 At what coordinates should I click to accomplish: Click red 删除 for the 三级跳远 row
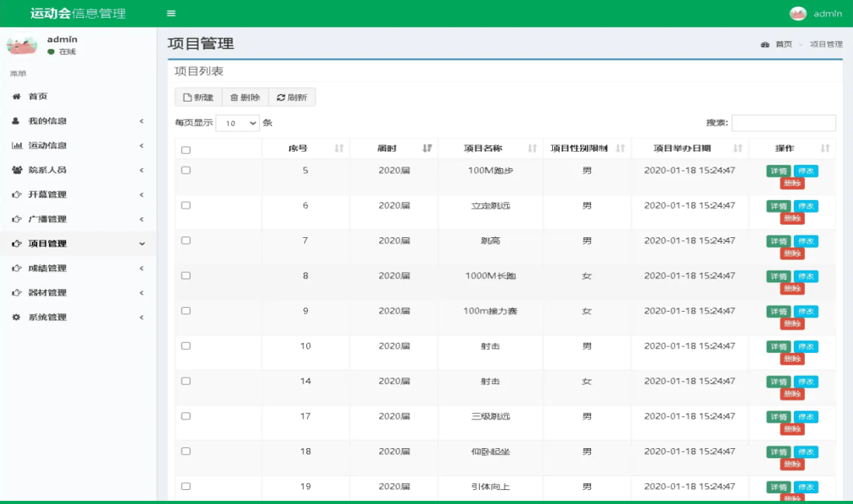pyautogui.click(x=792, y=429)
